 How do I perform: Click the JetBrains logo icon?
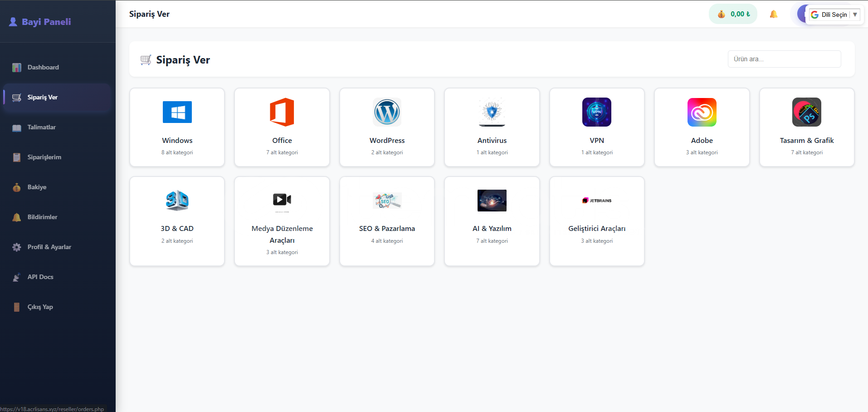point(597,200)
